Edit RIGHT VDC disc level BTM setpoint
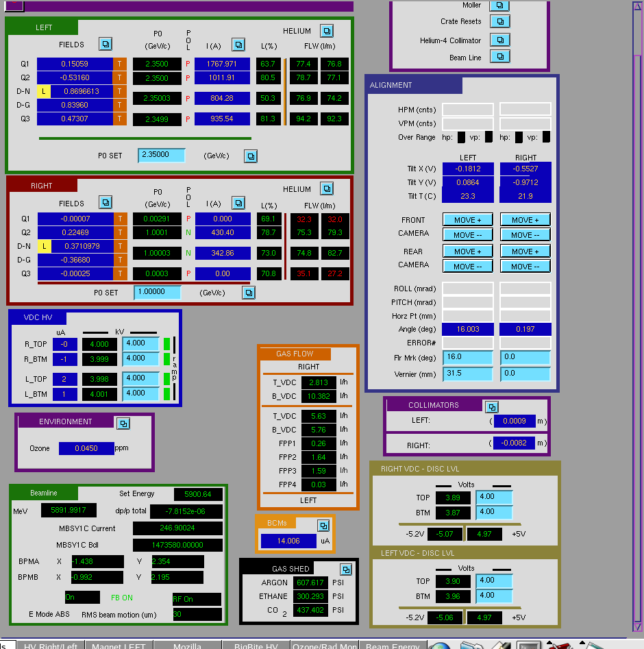This screenshot has width=644, height=649. (x=494, y=512)
